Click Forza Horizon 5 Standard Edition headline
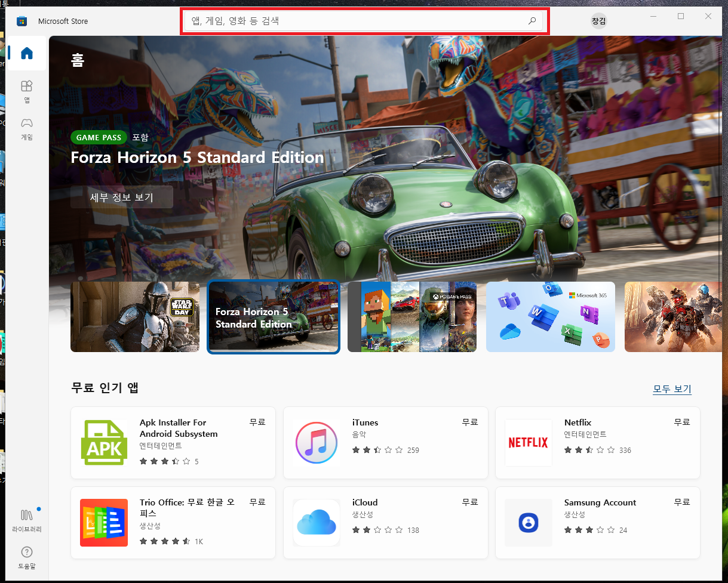The width and height of the screenshot is (728, 583). [x=197, y=158]
